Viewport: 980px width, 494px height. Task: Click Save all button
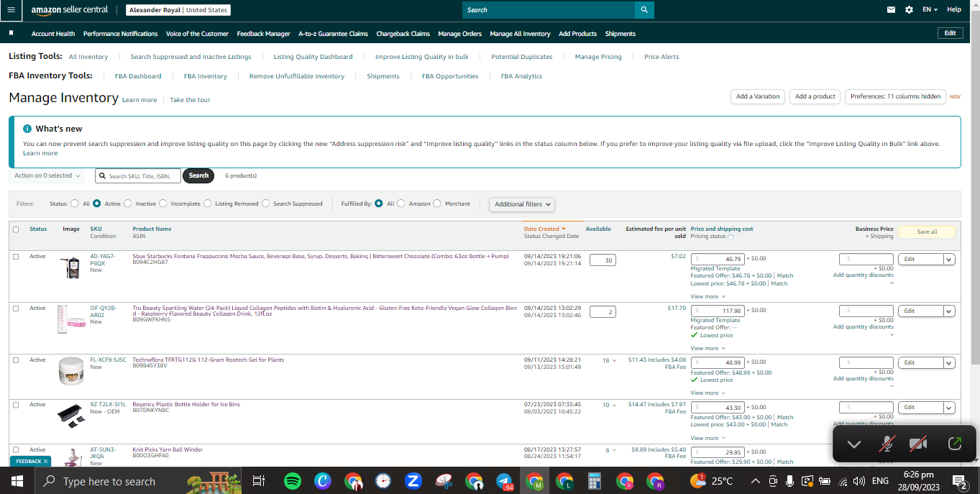927,232
